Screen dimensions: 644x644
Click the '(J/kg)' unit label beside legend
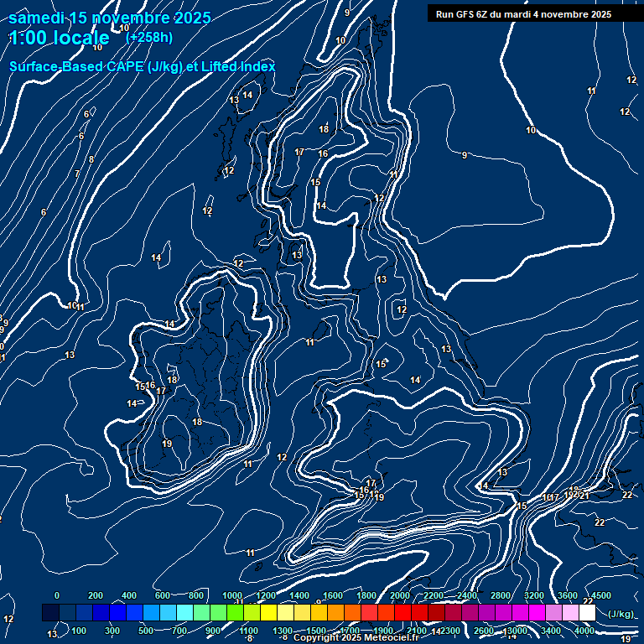pos(621,615)
